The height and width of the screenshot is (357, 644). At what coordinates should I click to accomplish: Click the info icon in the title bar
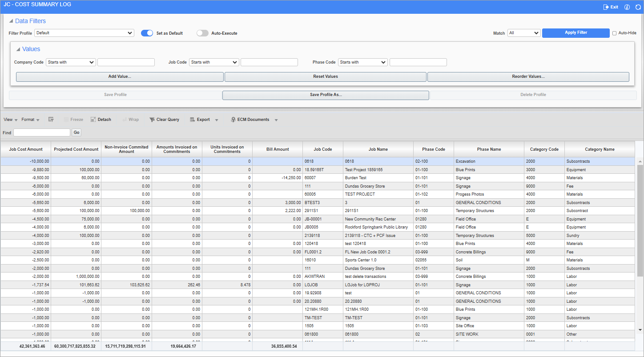pos(627,7)
